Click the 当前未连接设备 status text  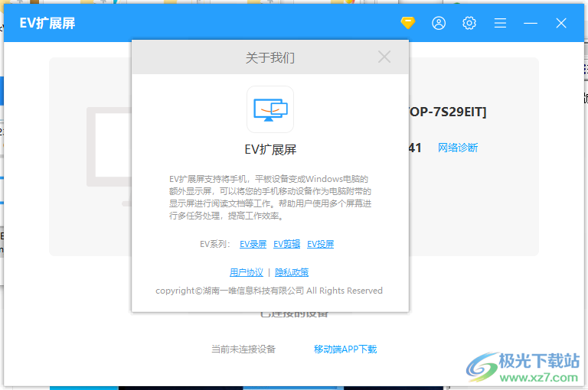243,349
